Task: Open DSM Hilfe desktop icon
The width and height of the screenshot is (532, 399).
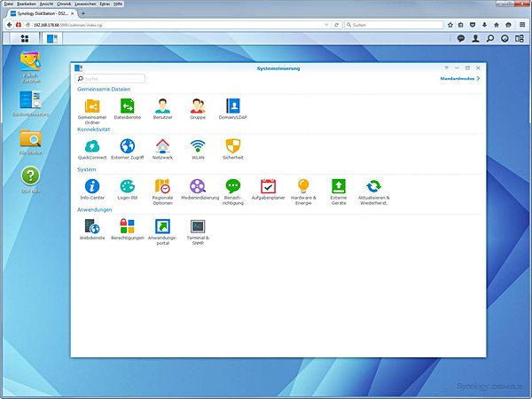Action: coord(30,180)
